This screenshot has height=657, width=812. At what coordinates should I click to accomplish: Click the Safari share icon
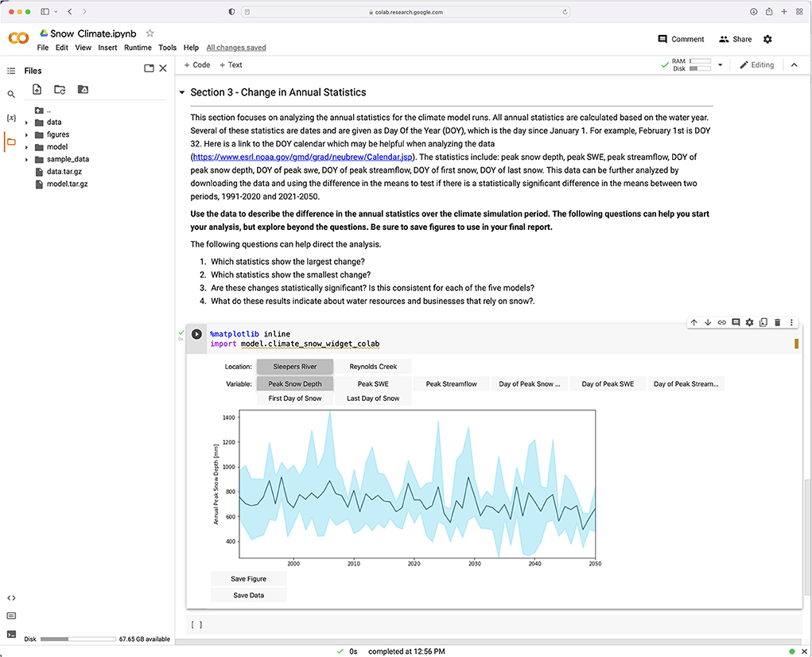click(x=769, y=12)
